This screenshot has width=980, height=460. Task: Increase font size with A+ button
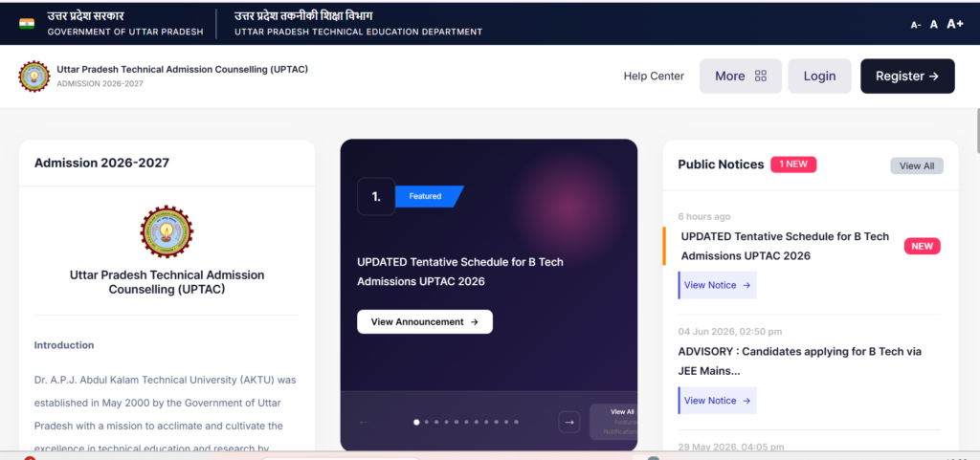pyautogui.click(x=955, y=24)
